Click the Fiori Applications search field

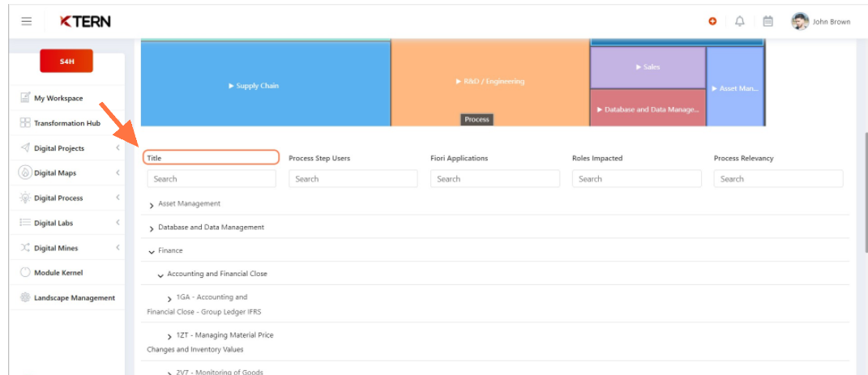click(x=495, y=179)
